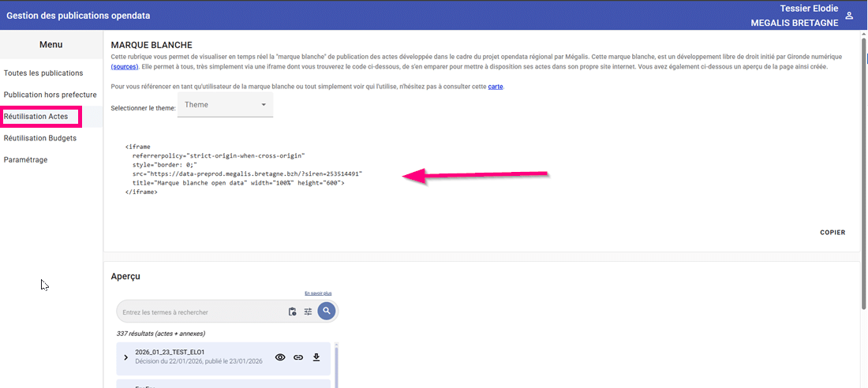Open the carte link

(x=496, y=86)
